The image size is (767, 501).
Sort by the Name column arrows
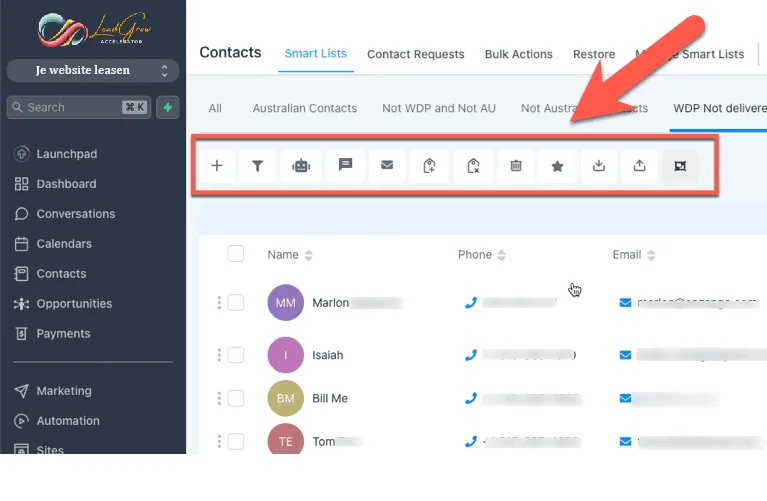point(308,255)
